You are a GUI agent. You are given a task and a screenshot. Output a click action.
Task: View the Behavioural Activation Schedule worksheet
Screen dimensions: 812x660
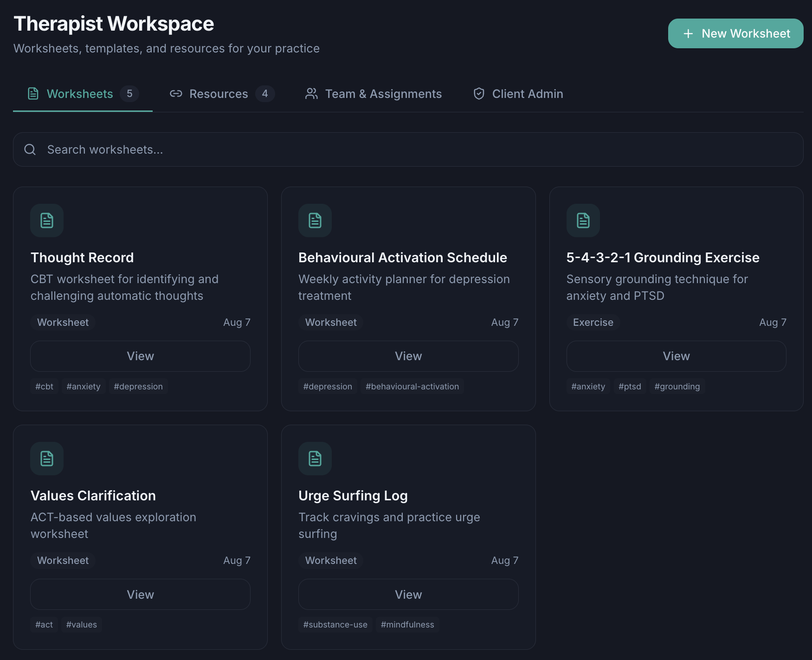pos(408,356)
